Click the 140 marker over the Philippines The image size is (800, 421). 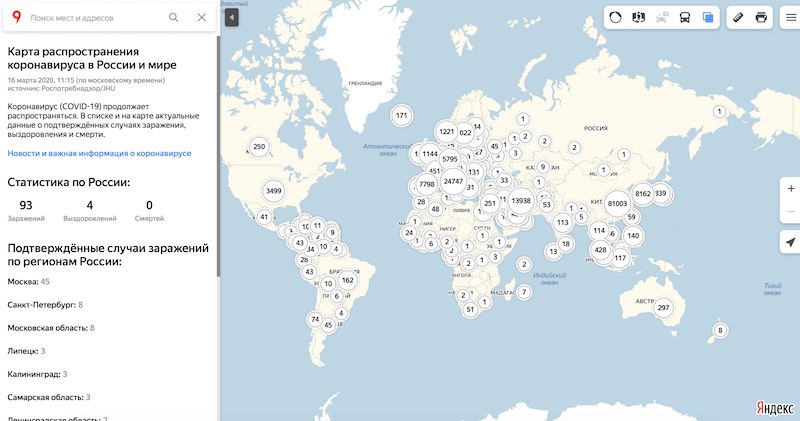(x=633, y=236)
